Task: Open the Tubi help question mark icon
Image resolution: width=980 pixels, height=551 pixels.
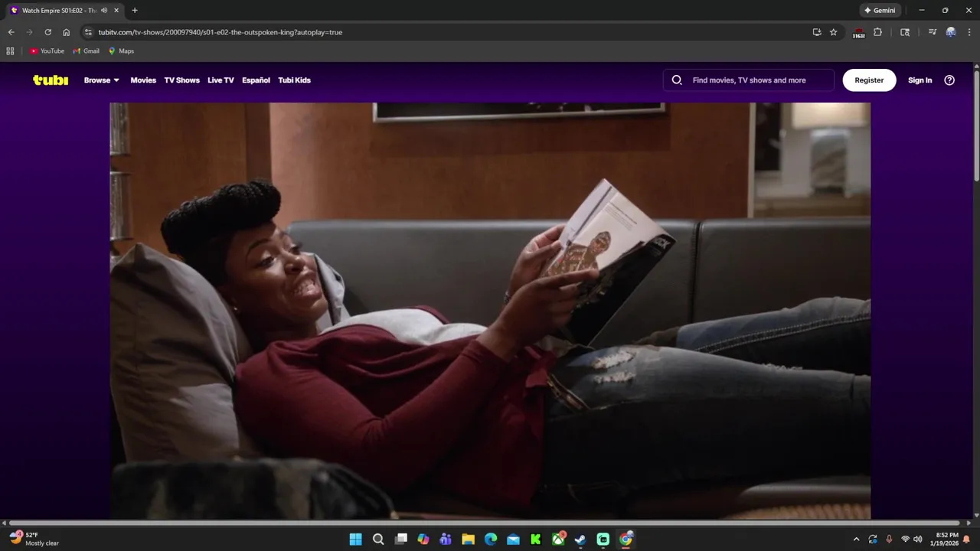Action: pyautogui.click(x=949, y=80)
